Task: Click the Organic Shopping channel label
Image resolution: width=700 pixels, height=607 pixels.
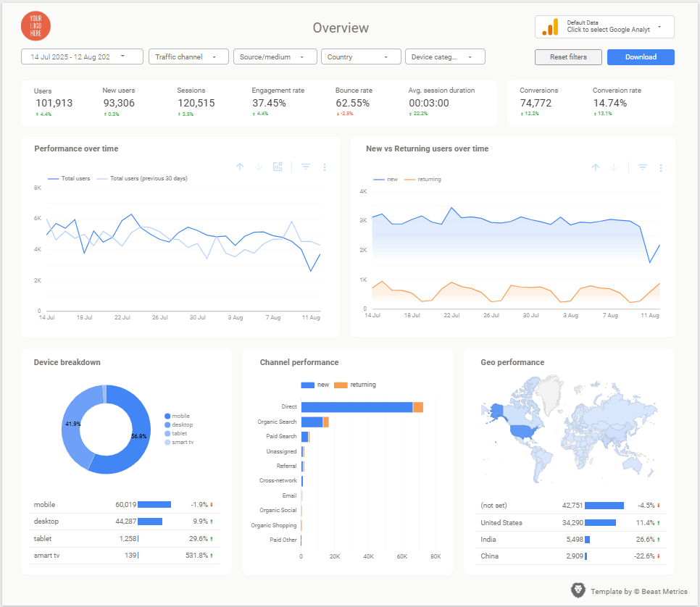Action: (274, 525)
